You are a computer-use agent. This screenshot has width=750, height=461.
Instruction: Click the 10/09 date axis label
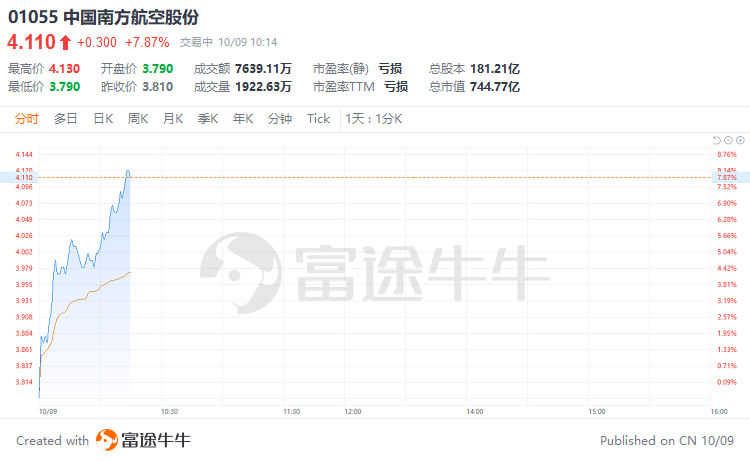(48, 412)
